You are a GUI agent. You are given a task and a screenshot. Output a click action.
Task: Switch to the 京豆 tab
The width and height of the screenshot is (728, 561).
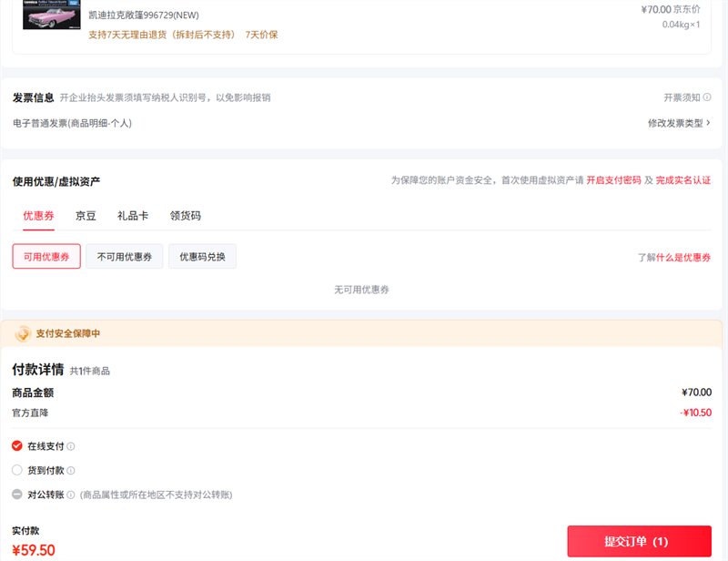click(86, 216)
